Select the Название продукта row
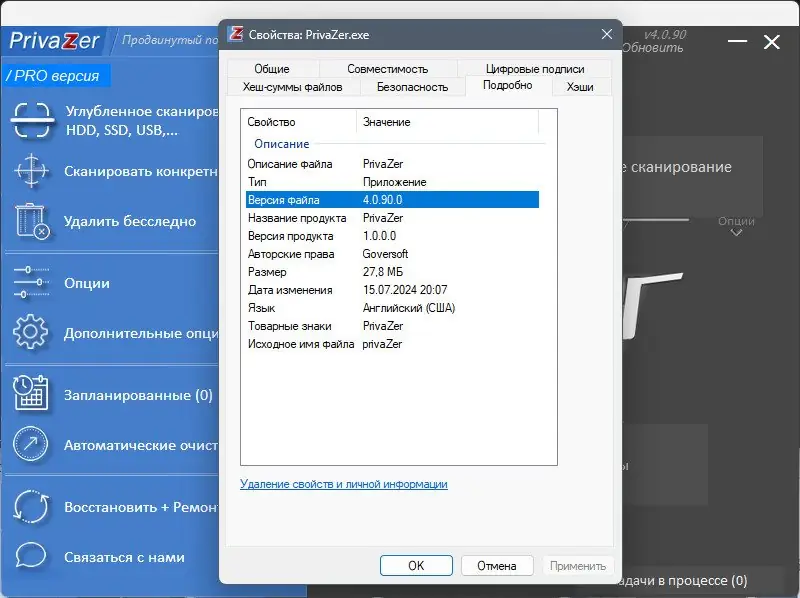 click(392, 218)
